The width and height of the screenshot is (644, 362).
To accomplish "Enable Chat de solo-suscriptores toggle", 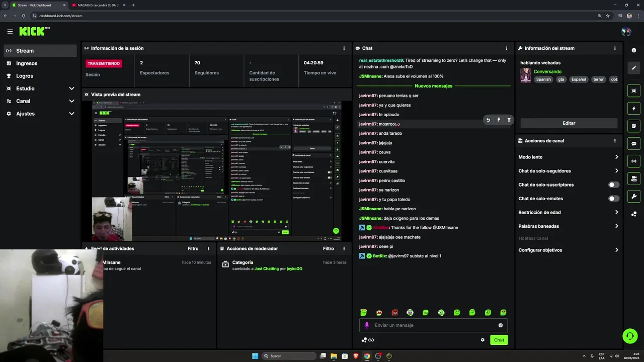I will tap(614, 185).
